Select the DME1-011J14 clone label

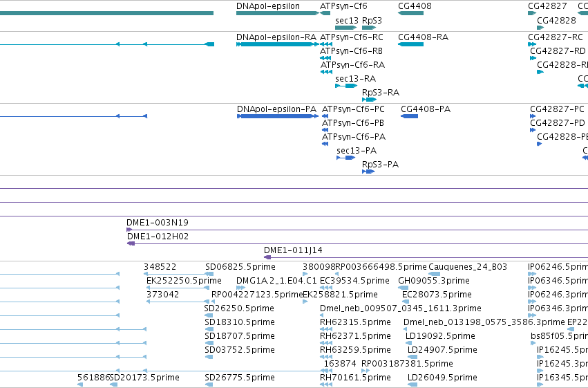click(293, 250)
